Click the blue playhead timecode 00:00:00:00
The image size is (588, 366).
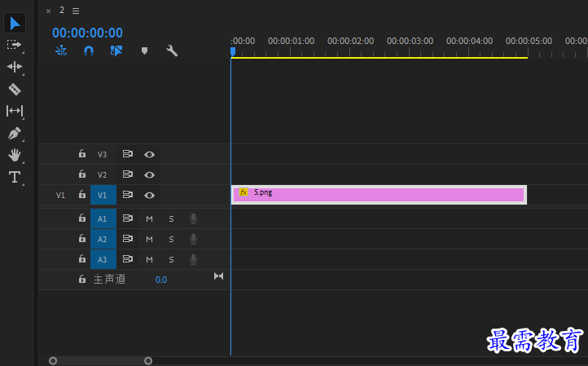87,33
